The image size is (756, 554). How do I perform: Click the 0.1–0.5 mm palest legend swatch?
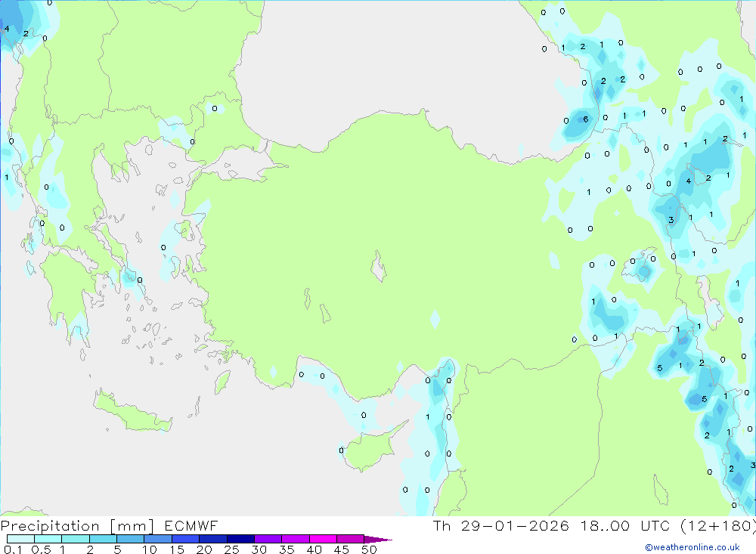[20, 539]
